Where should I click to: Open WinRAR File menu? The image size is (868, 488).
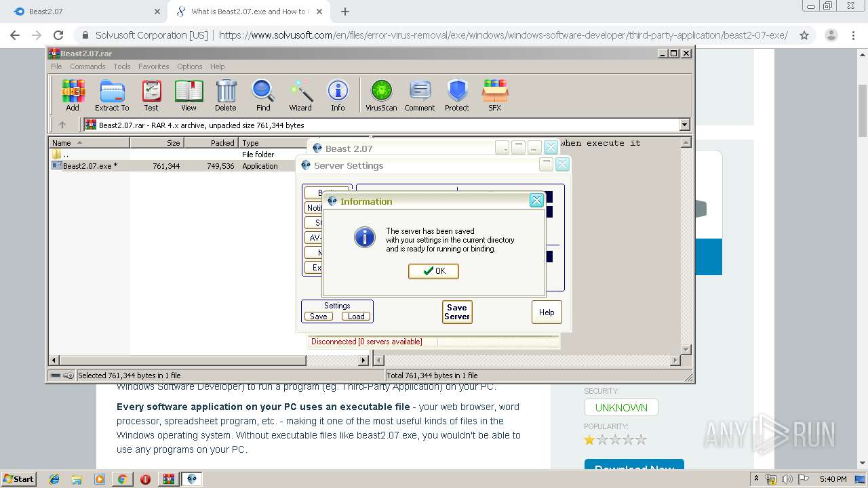coord(56,66)
